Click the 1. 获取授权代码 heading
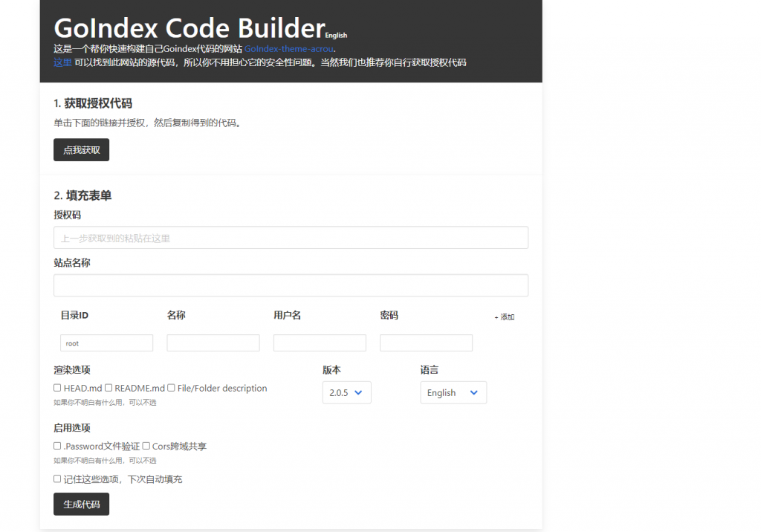The width and height of the screenshot is (761, 532). 93,103
